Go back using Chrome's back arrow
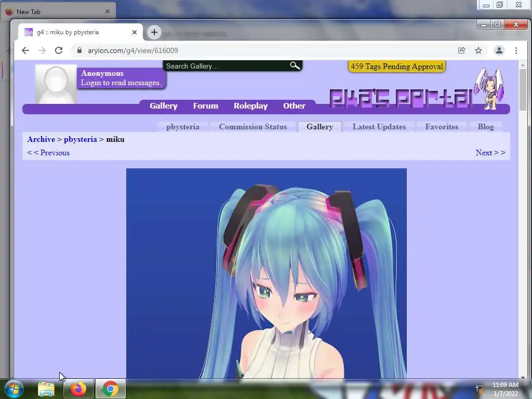This screenshot has height=399, width=532. coord(25,50)
